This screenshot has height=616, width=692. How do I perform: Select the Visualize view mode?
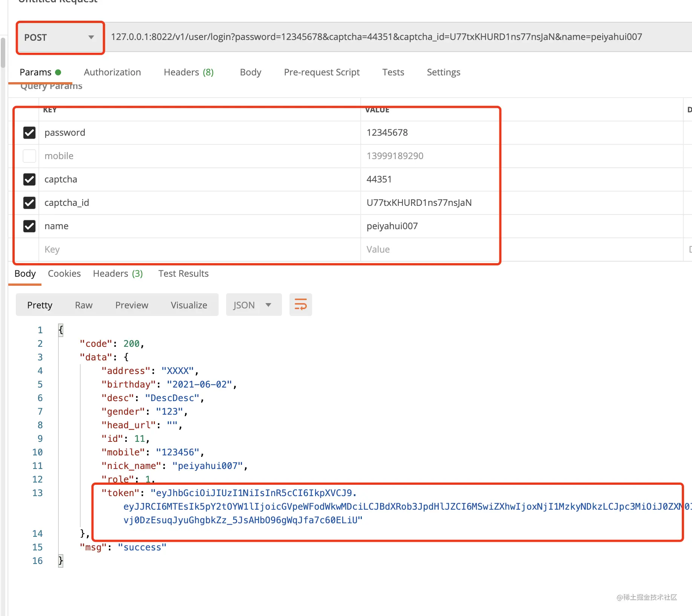tap(189, 305)
